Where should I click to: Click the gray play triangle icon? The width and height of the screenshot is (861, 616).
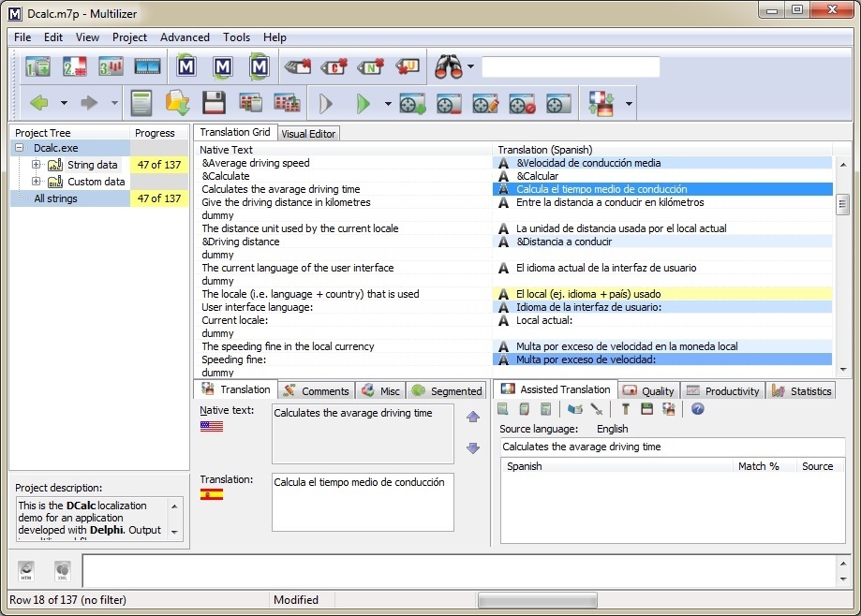click(326, 103)
